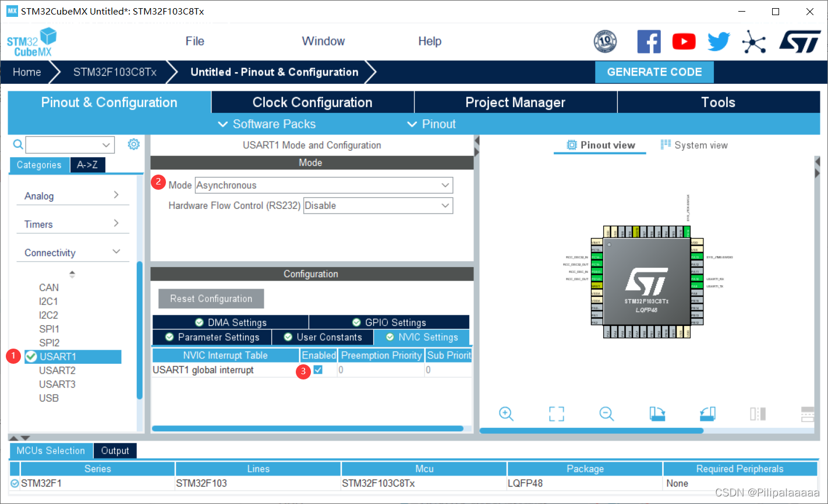Viewport: 828px width, 504px height.
Task: Click the STM32F103C8Tx chip graphic
Action: click(x=646, y=282)
